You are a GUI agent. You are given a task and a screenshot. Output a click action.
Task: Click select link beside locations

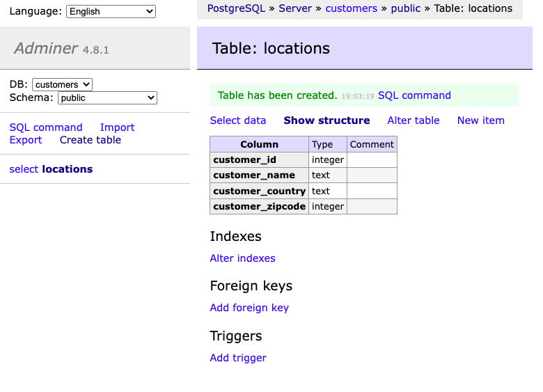24,169
